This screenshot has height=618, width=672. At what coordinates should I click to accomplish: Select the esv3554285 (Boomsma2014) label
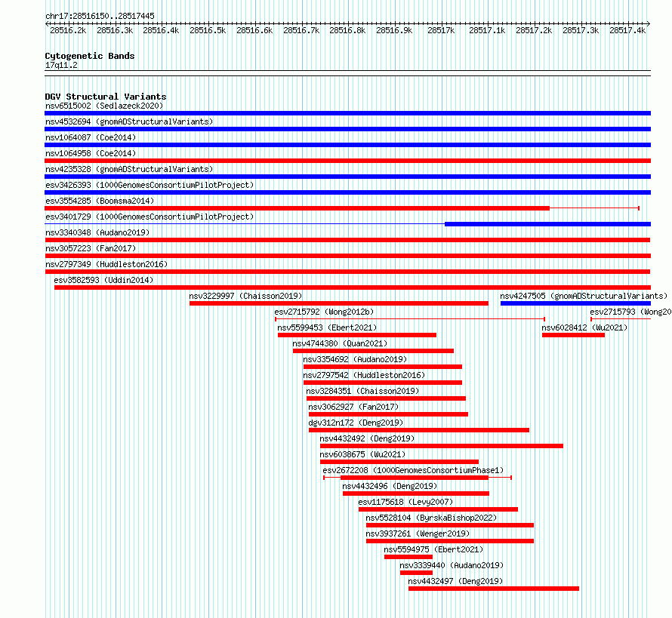(100, 201)
